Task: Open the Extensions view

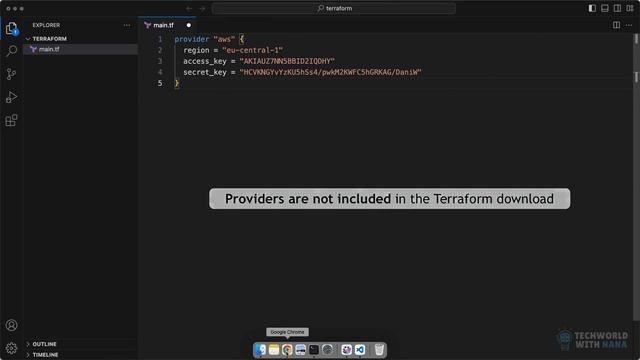Action: 11,120
